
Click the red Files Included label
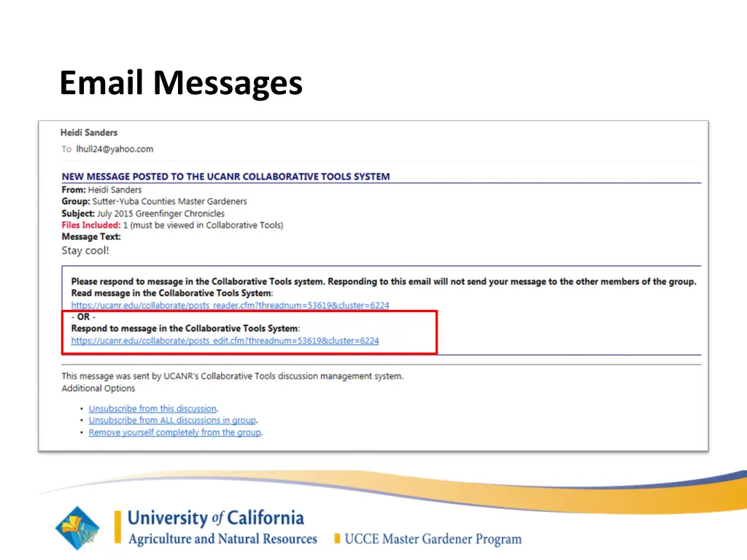coord(91,225)
